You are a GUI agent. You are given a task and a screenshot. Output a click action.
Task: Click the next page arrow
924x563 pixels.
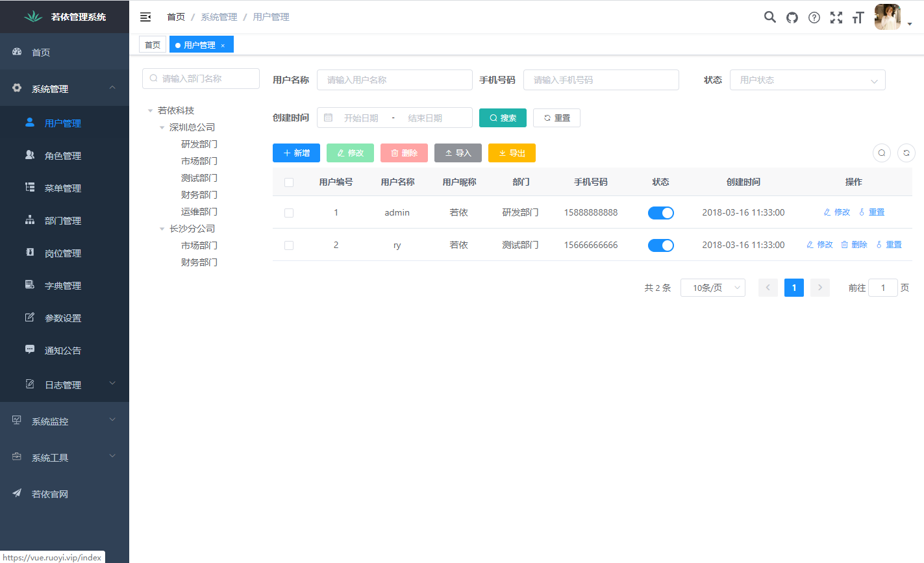click(820, 288)
